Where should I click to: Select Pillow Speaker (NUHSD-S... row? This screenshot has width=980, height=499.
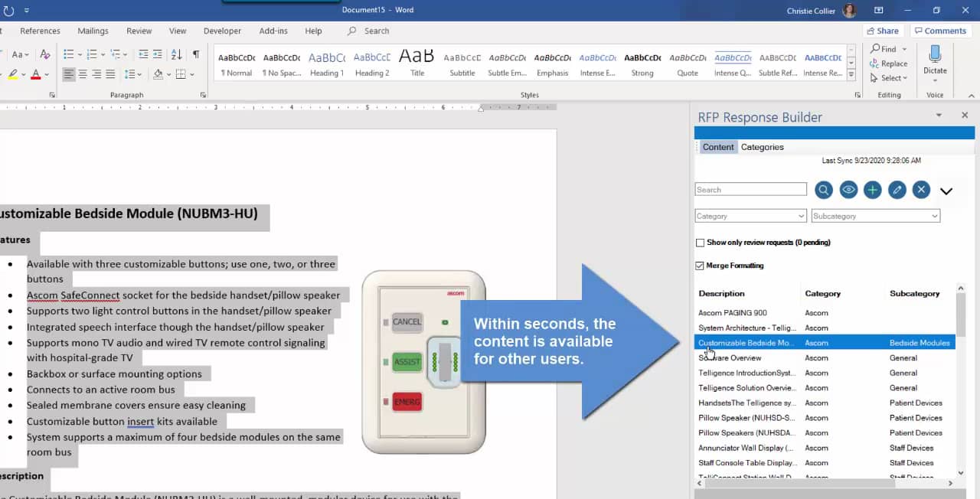point(825,418)
